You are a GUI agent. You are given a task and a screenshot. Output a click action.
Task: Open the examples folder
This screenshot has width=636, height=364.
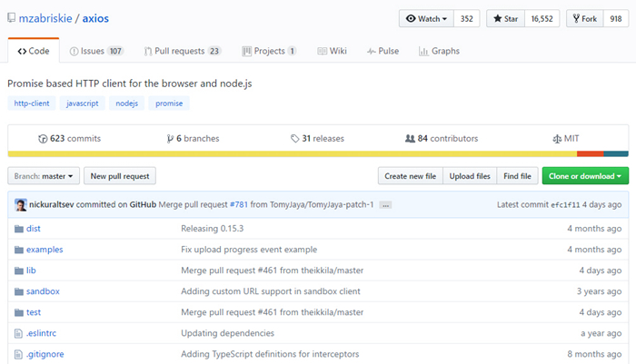(45, 250)
